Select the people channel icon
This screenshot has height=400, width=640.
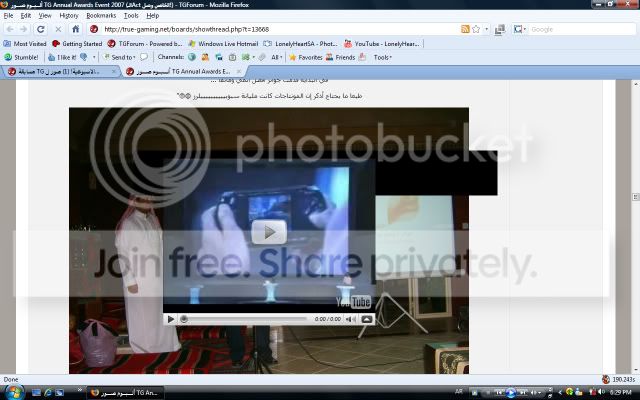tap(205, 57)
